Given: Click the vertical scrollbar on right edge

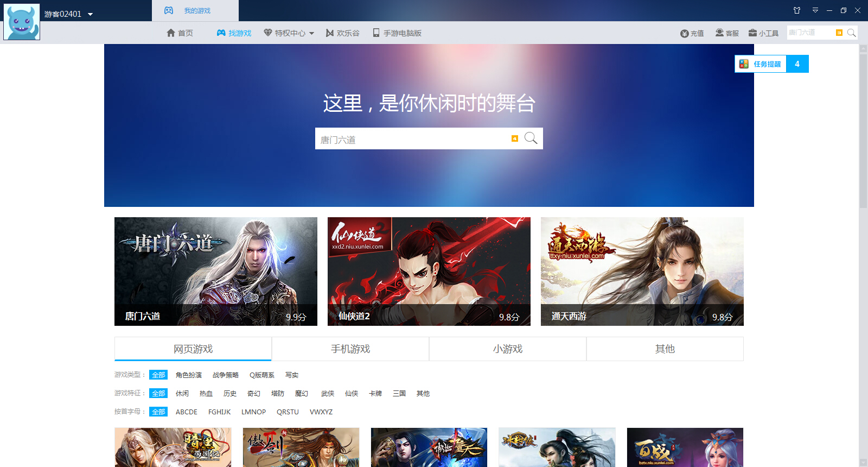Looking at the screenshot, I should point(863,130).
